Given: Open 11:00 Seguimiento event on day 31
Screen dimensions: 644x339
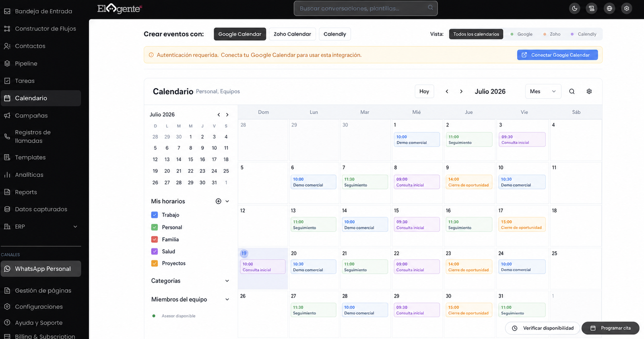Looking at the screenshot, I should [x=522, y=310].
